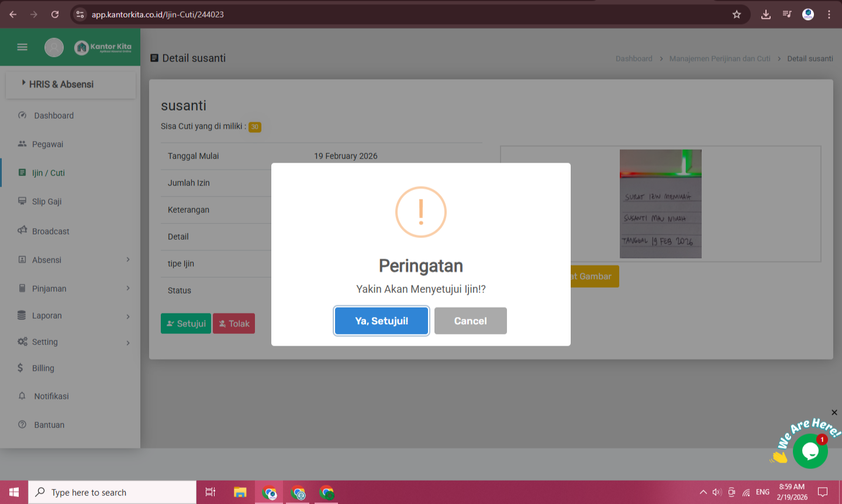Go to Pegawai in the sidebar
The image size is (842, 504).
point(47,144)
